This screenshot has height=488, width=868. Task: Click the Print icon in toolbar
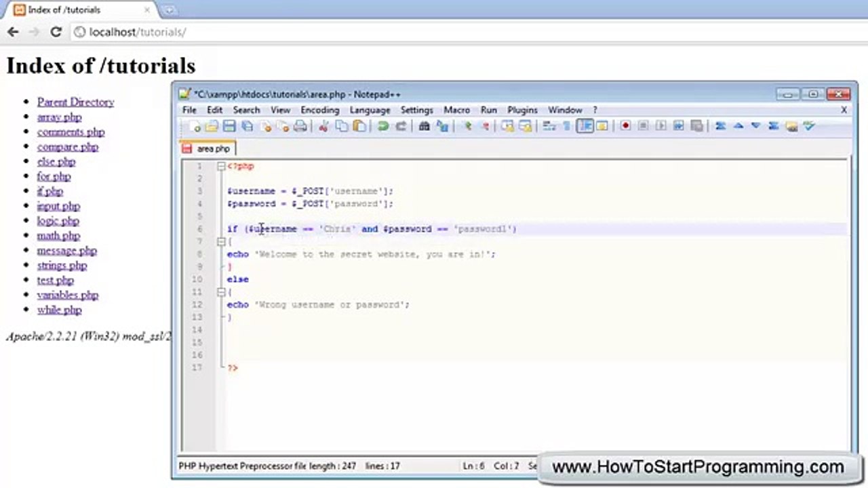(300, 126)
